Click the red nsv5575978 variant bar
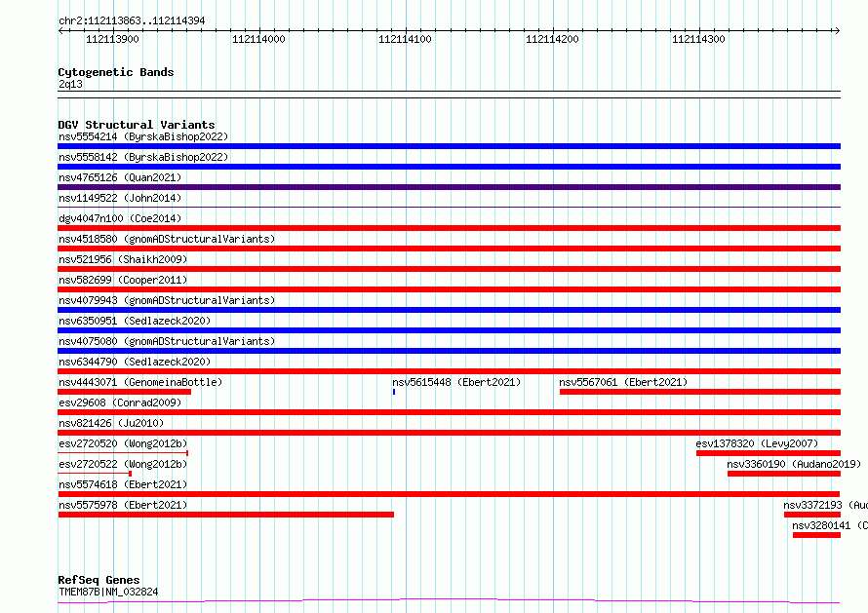868x613 pixels. tap(226, 515)
